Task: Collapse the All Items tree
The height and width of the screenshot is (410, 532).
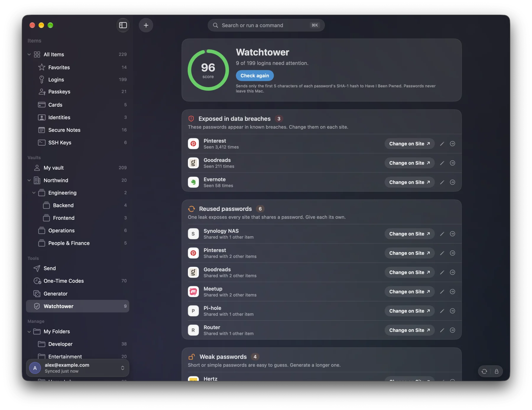Action: tap(29, 54)
